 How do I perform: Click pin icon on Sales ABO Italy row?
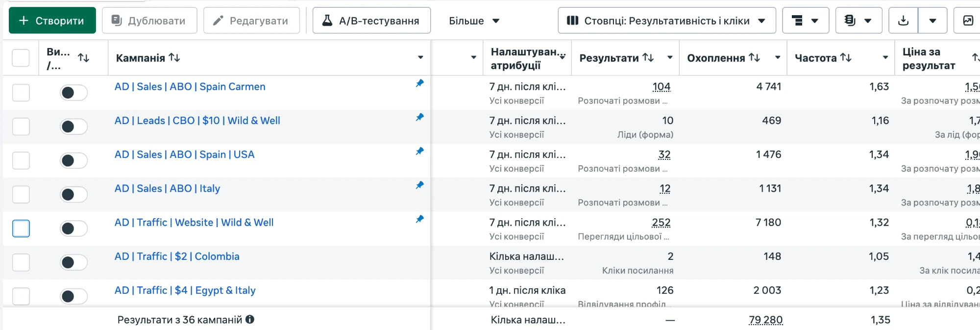tap(420, 185)
